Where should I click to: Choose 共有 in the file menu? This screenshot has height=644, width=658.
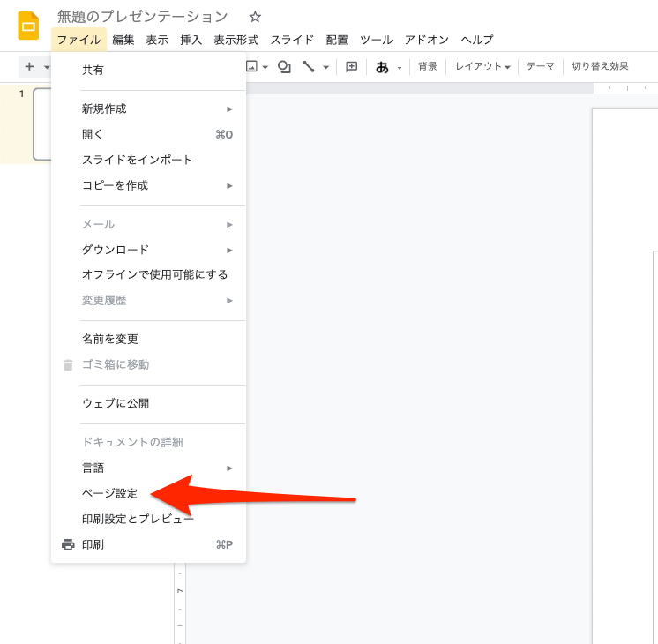148,70
